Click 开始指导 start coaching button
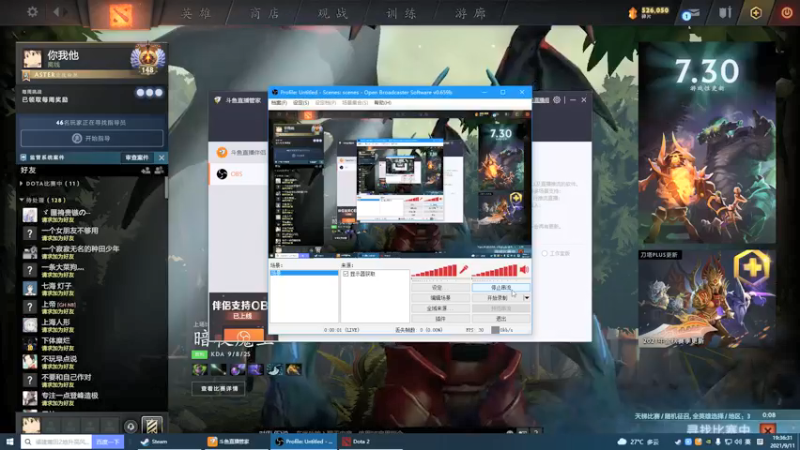The height and width of the screenshot is (450, 800). (92, 138)
